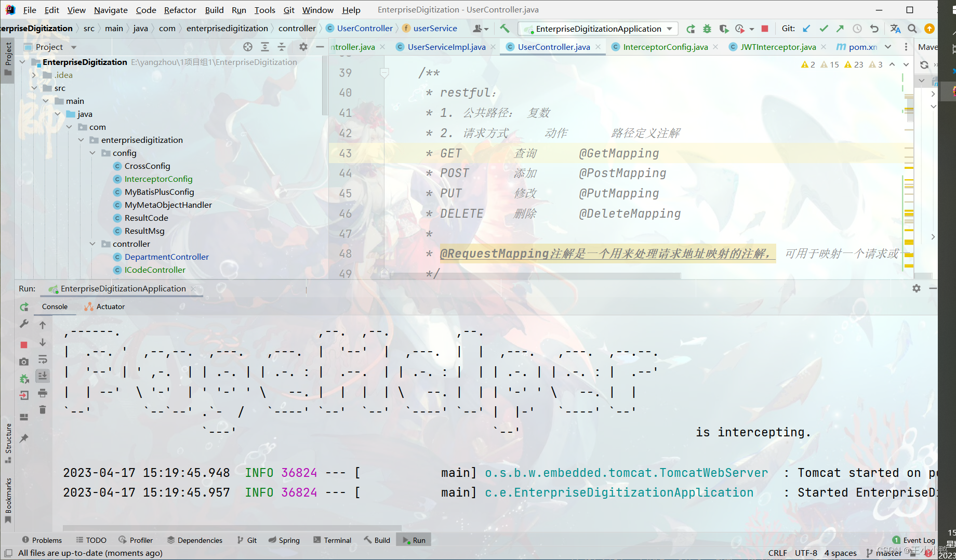Open DepartmentController in project tree
The height and width of the screenshot is (560, 956).
167,257
